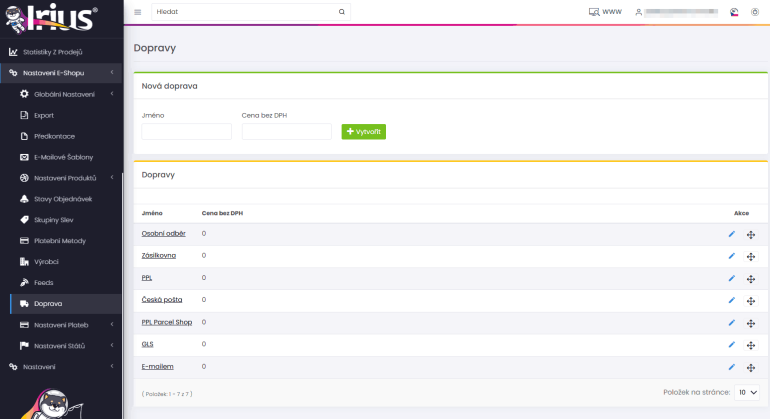Open Položek na stránce dropdown
The width and height of the screenshot is (770, 419).
(x=747, y=392)
